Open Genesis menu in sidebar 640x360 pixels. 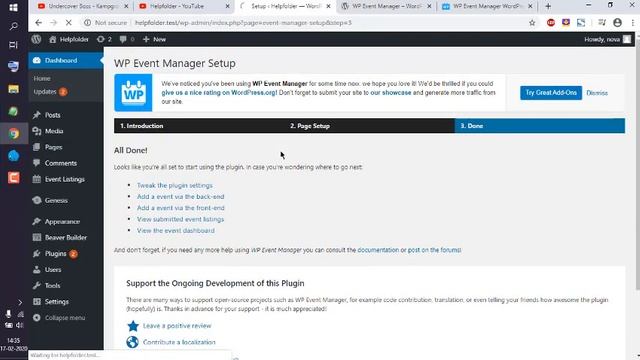click(x=56, y=200)
